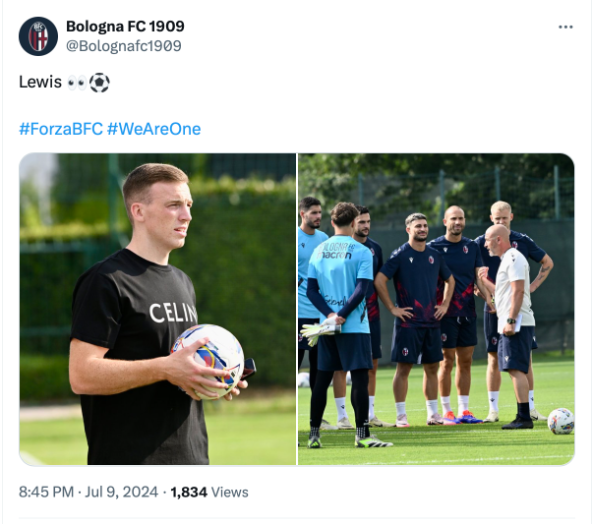Open the #ForzaBFC hashtag
592x524 pixels.
tap(61, 129)
